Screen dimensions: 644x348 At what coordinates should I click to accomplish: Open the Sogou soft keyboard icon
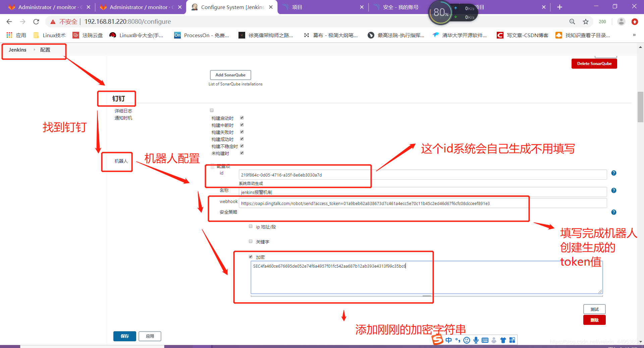pos(485,340)
